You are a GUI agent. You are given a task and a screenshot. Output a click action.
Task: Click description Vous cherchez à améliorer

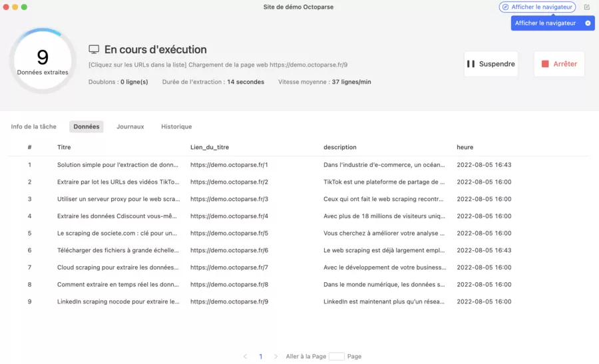tap(384, 233)
